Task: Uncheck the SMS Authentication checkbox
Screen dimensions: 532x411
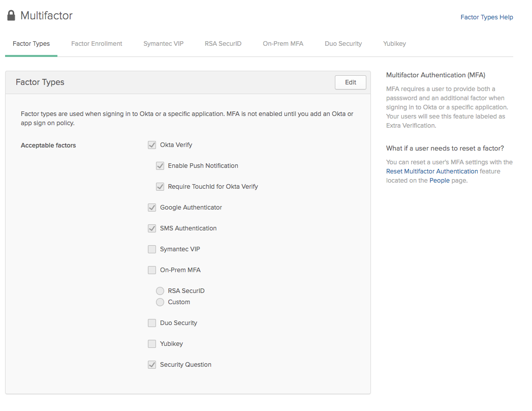Action: tap(152, 228)
